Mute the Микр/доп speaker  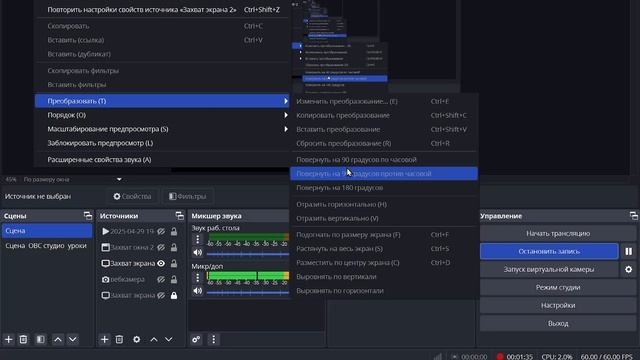pyautogui.click(x=198, y=291)
